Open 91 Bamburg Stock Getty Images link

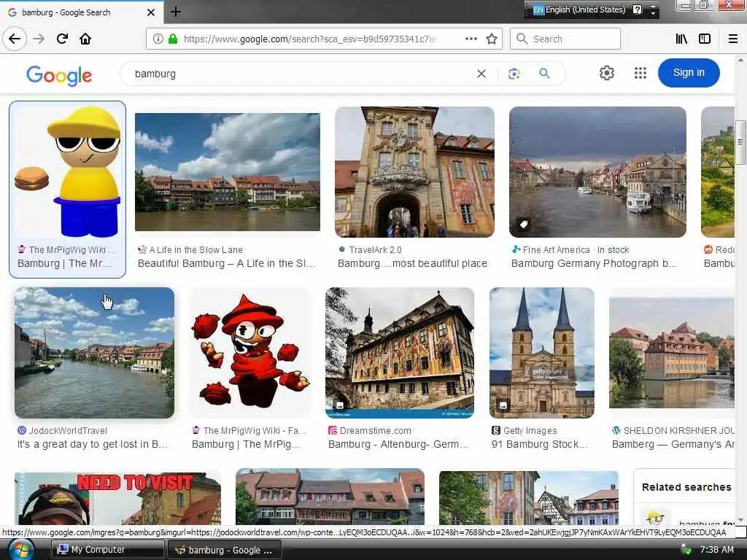(540, 444)
